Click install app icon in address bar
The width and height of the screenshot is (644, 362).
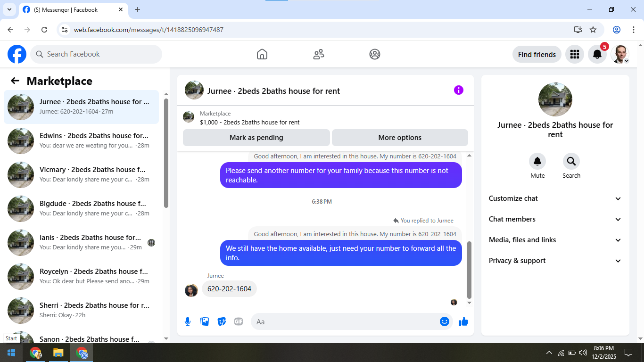click(578, 30)
